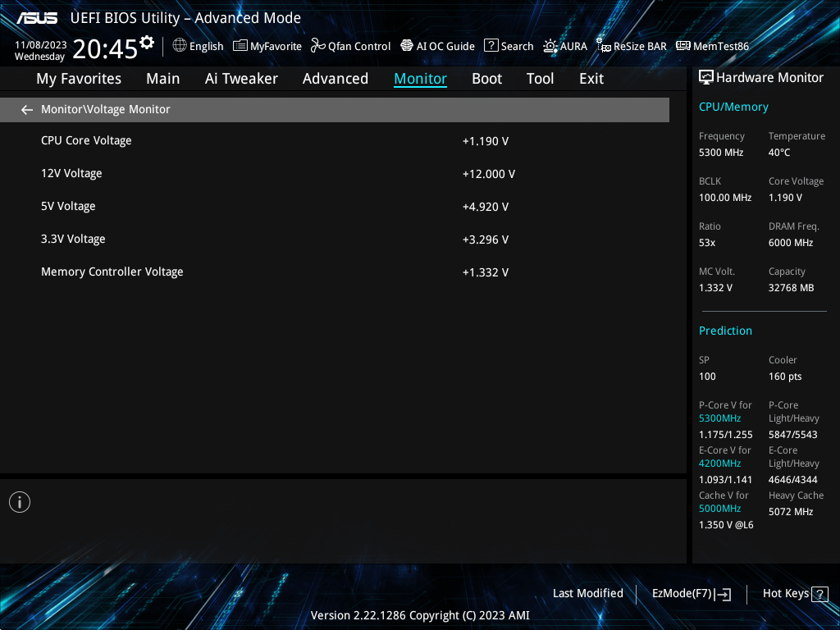Launch MemTest86 memory icon

click(683, 46)
